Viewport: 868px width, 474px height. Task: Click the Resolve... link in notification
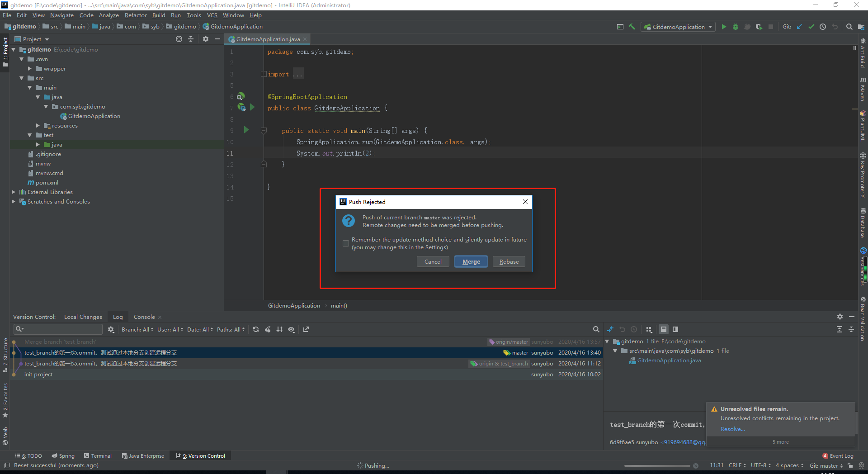tap(732, 429)
